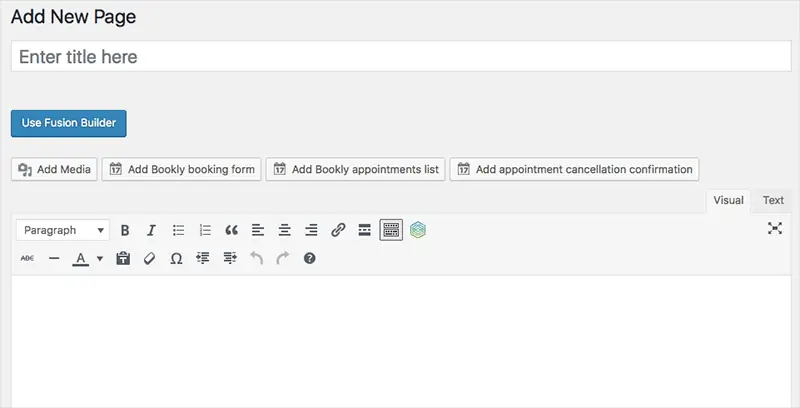
Task: Apply italic text formatting
Action: (151, 231)
